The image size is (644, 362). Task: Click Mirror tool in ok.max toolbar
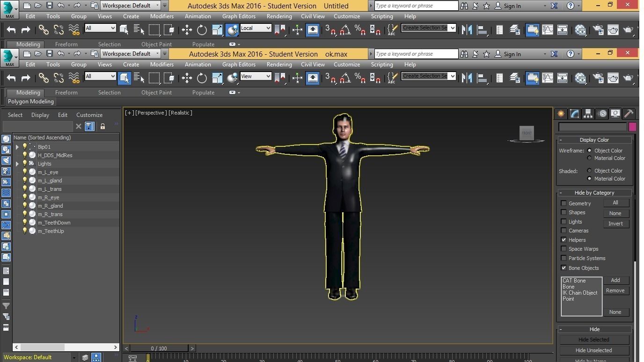(x=467, y=78)
